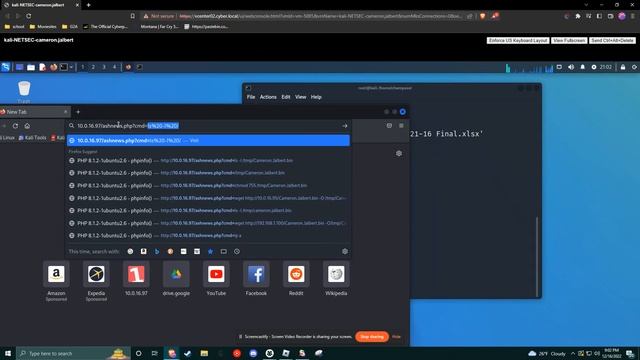Click the volume icon in Kali panel
Screen dimensions: 640x360
[571, 67]
